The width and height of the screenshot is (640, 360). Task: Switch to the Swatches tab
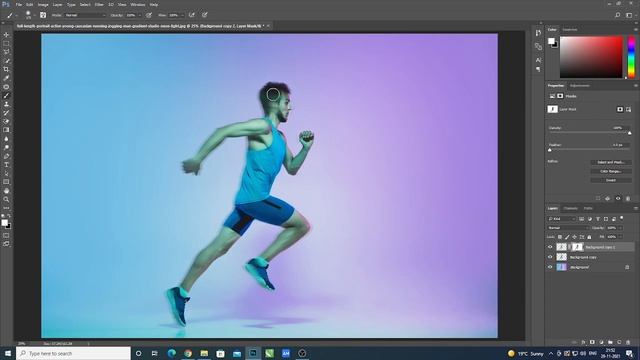click(570, 29)
